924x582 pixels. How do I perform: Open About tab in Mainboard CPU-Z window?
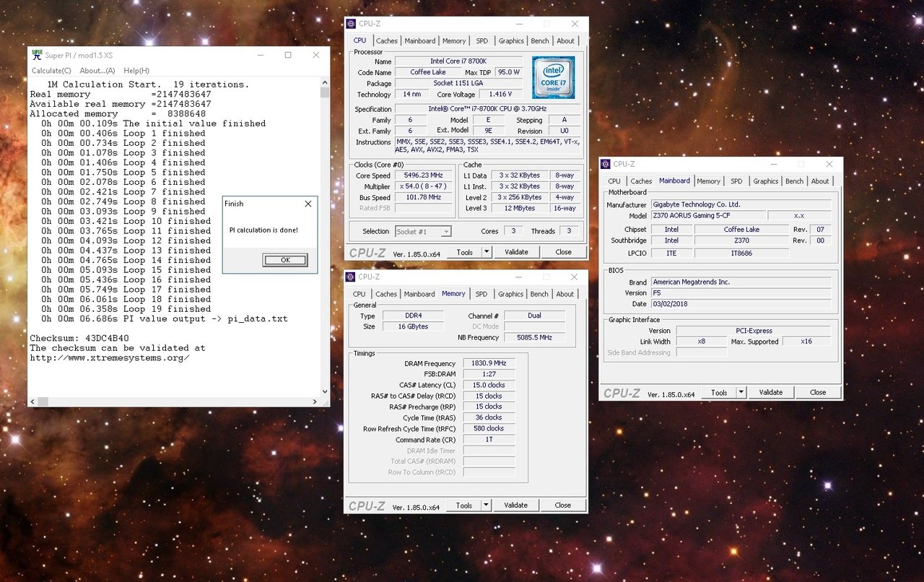(820, 181)
